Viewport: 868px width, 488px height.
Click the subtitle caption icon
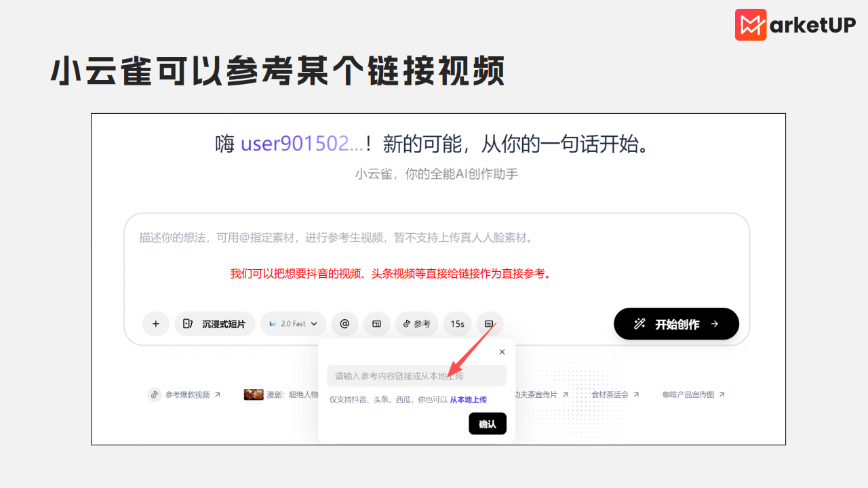pyautogui.click(x=489, y=324)
